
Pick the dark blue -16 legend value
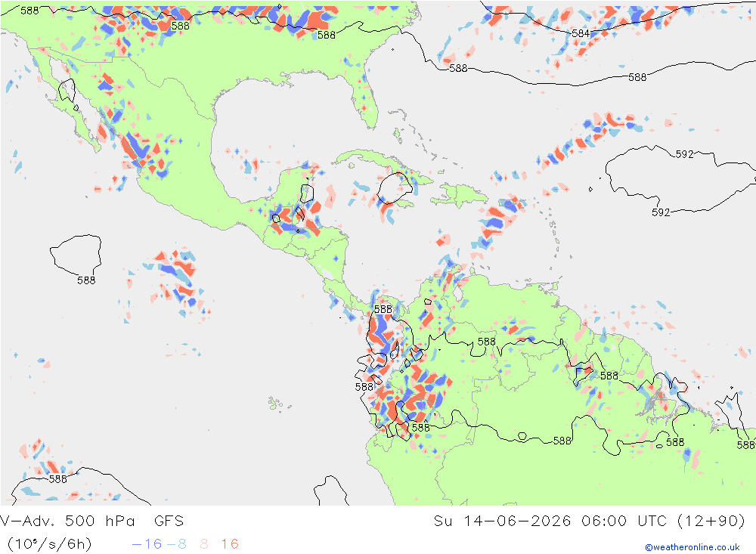[x=147, y=544]
